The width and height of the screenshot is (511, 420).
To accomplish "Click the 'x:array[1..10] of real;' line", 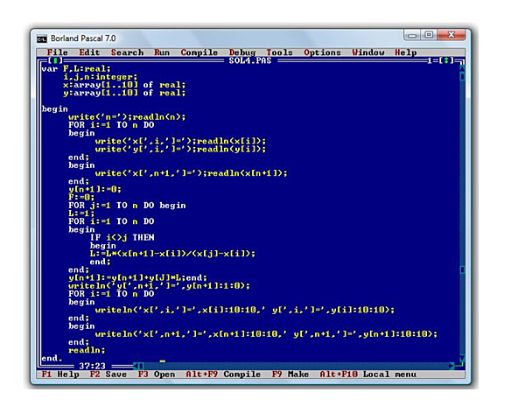I will point(124,85).
